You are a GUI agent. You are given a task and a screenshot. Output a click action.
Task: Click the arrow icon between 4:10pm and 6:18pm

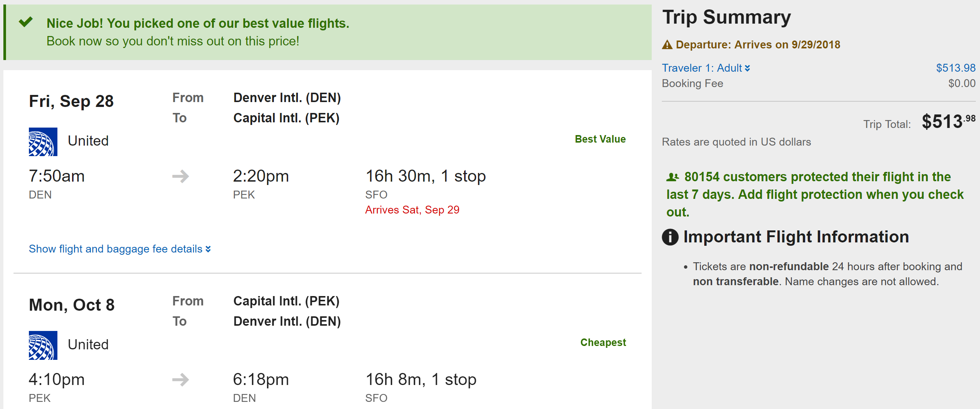(180, 379)
